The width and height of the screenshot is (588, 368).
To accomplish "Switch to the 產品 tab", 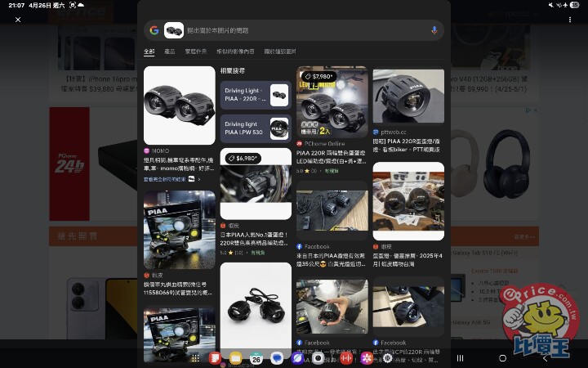I will pyautogui.click(x=170, y=52).
